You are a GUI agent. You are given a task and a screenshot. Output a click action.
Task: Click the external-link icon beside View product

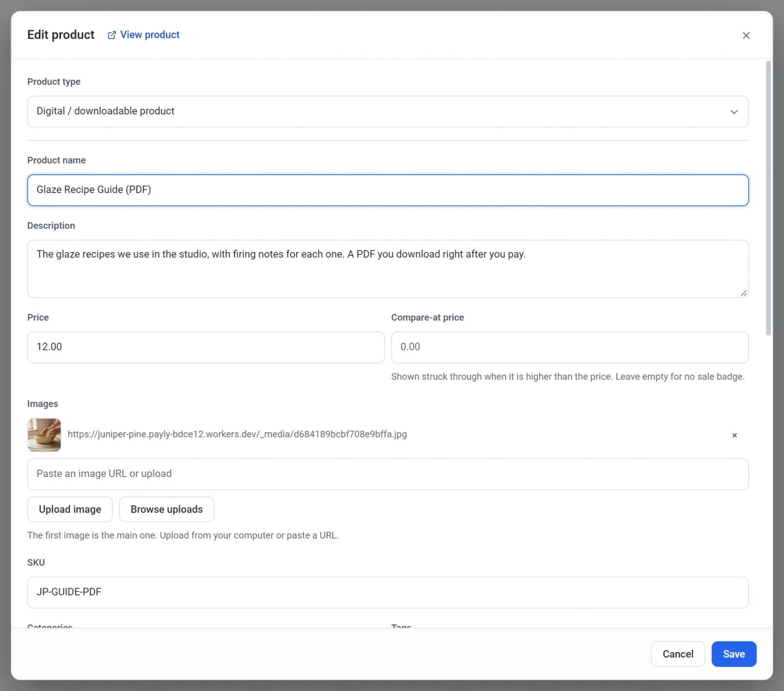pyautogui.click(x=112, y=35)
